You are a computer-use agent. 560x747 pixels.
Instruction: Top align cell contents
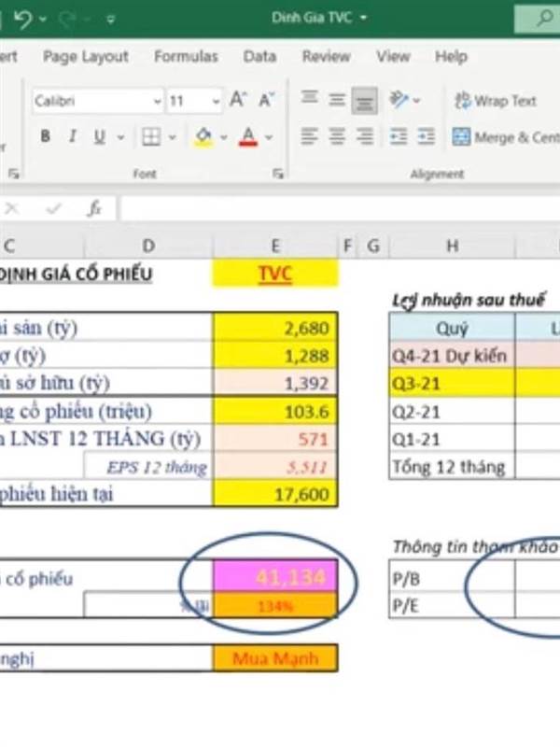click(x=310, y=98)
